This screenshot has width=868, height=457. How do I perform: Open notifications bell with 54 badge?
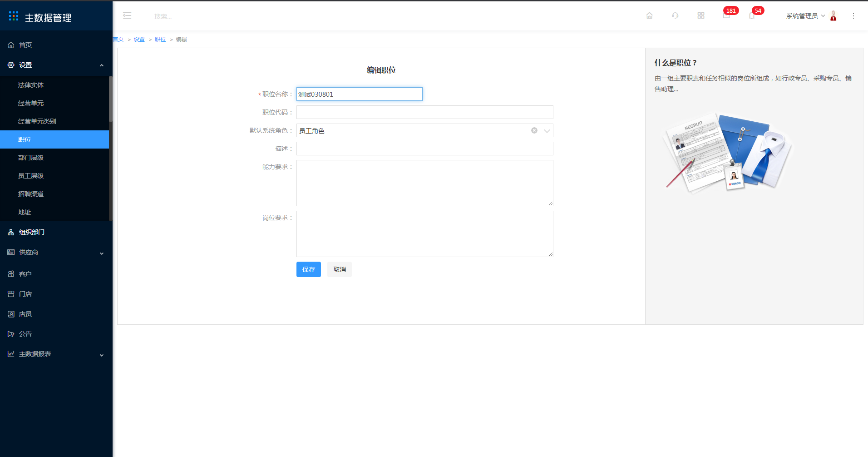752,15
